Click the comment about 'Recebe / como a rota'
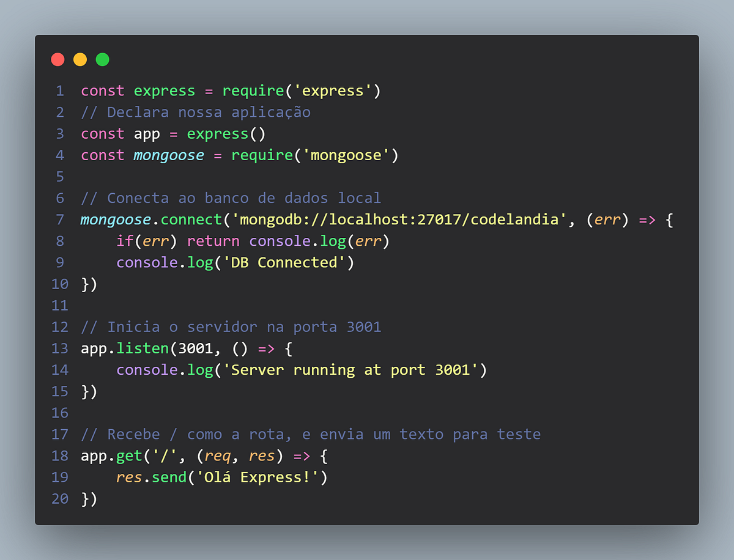This screenshot has width=734, height=560. pos(311,435)
